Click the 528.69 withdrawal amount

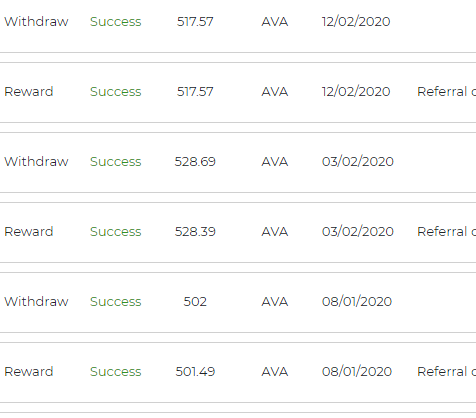pyautogui.click(x=195, y=162)
